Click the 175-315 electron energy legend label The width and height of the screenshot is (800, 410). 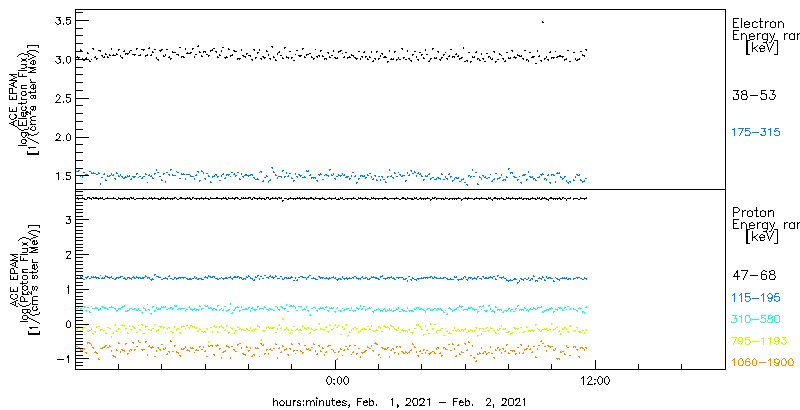tap(756, 133)
